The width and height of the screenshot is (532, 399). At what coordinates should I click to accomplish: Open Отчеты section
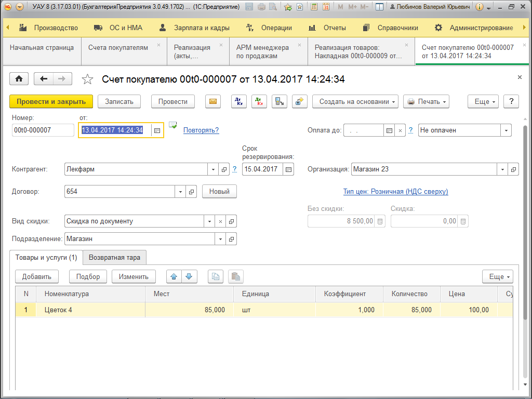(x=327, y=28)
